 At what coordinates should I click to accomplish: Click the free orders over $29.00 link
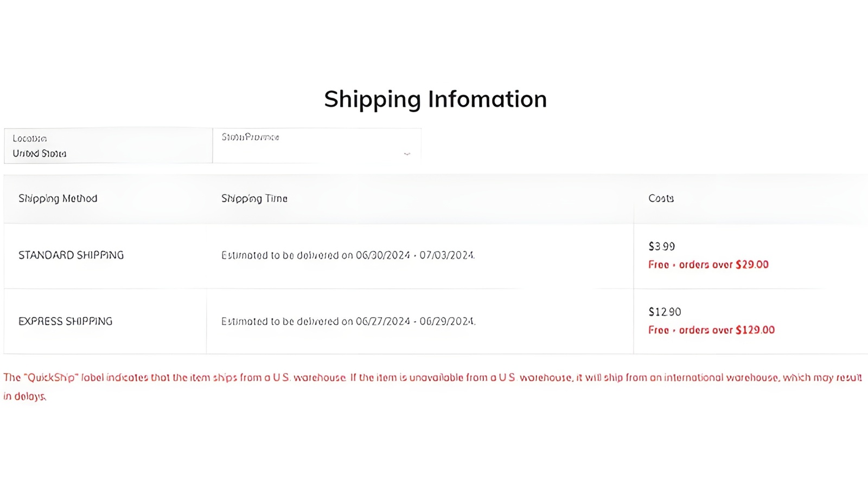[x=708, y=265]
